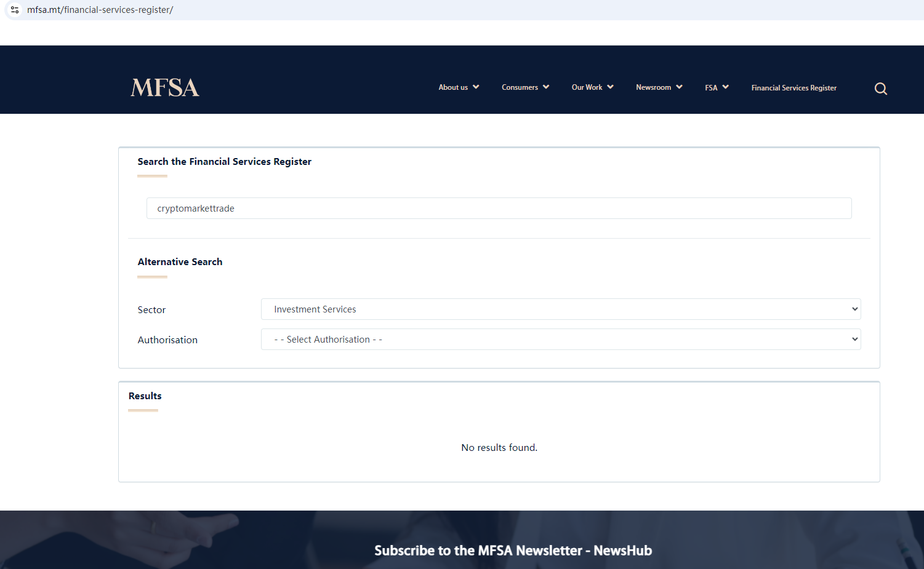Click the Newsroom chevron arrow
Viewport: 924px width, 569px height.
[679, 87]
